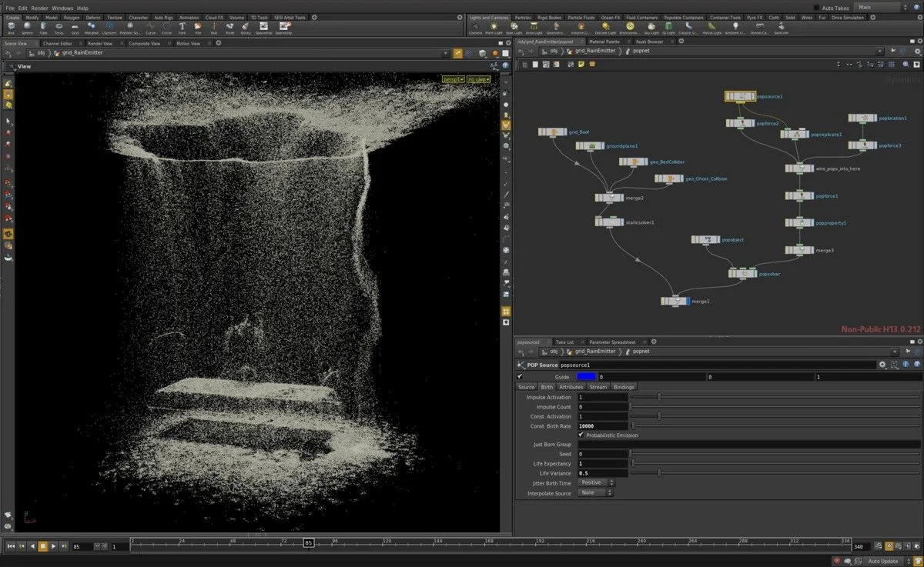This screenshot has width=924, height=567.
Task: Switch to the Attributes tab of POP Source
Action: (x=572, y=387)
